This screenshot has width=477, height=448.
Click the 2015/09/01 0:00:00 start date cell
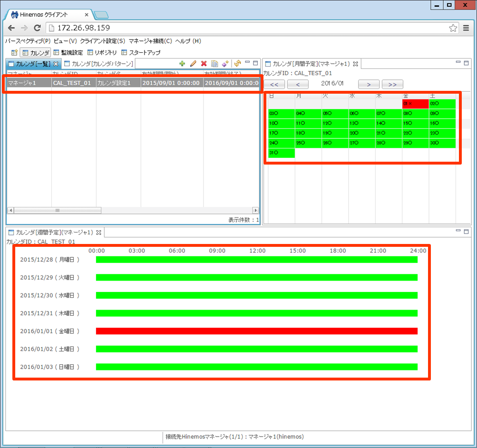point(172,83)
